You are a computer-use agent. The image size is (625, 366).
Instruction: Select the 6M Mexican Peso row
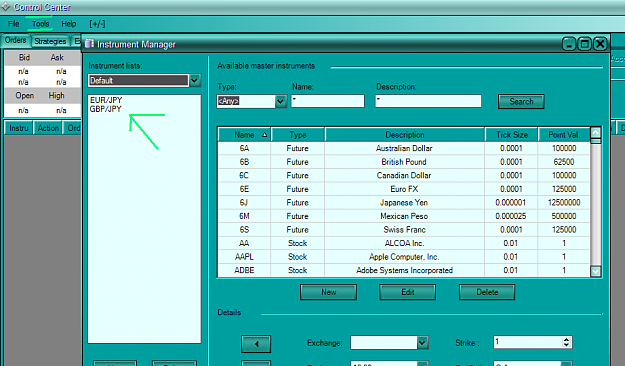[x=404, y=216]
